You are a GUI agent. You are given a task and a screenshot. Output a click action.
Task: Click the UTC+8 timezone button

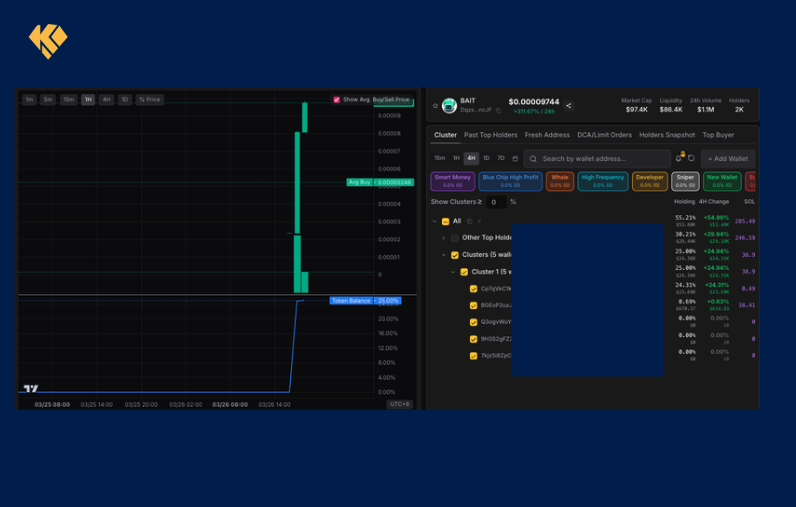coord(400,404)
